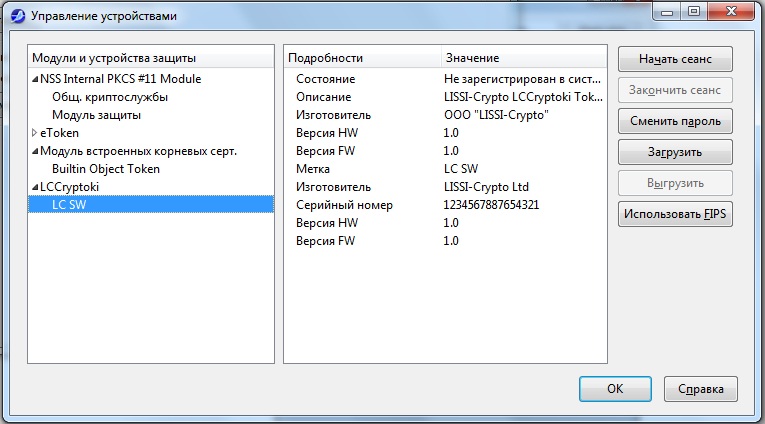Click the value ООО "LISSI-Crypto"
This screenshot has height=424, width=765.
click(496, 115)
